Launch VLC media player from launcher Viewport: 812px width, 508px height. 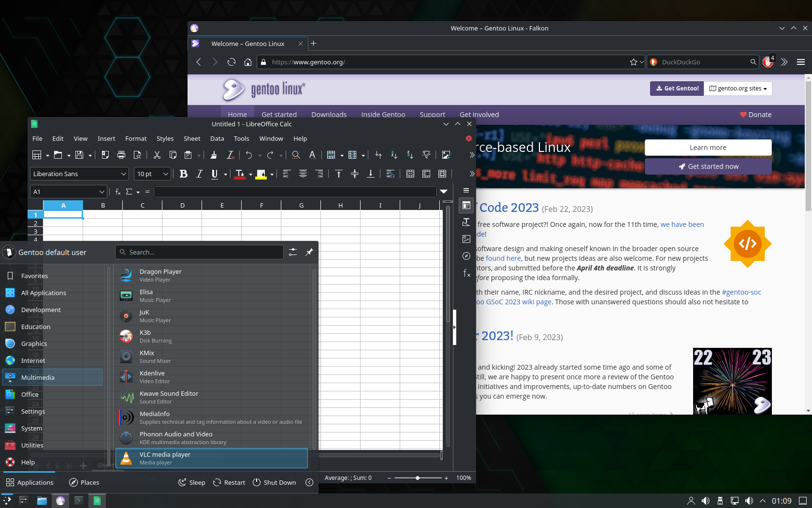coord(212,458)
